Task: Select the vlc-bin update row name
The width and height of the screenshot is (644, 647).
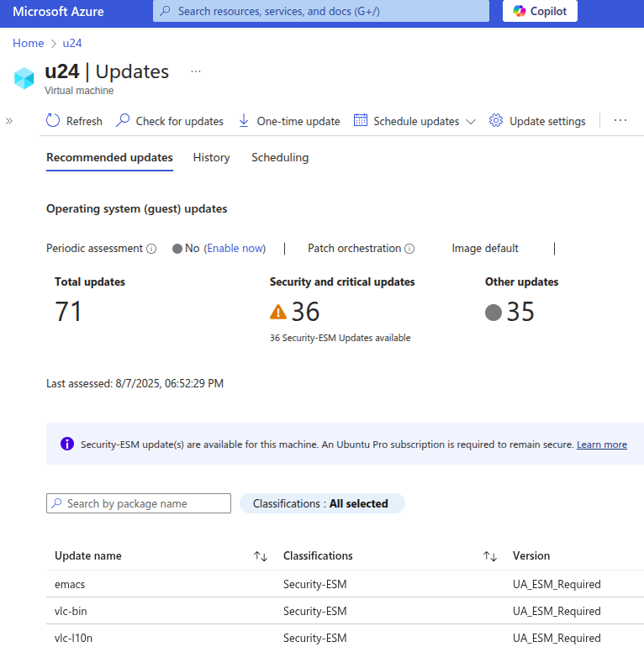Action: 71,611
